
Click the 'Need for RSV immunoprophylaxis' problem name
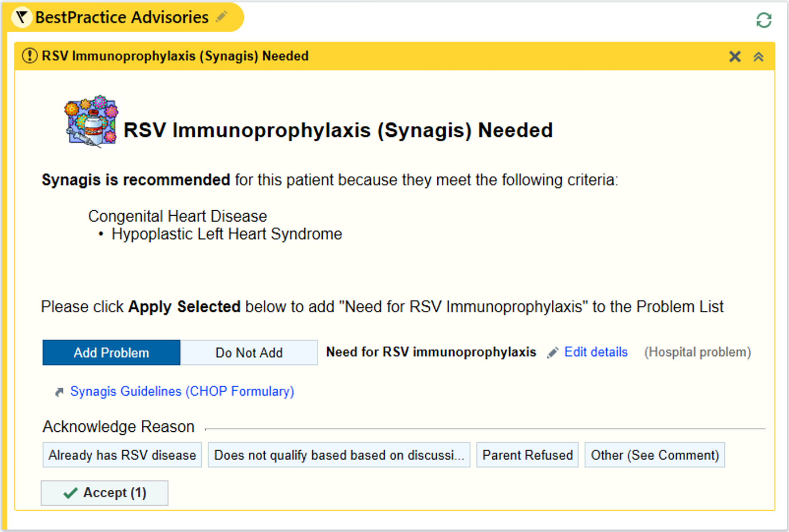pos(431,352)
